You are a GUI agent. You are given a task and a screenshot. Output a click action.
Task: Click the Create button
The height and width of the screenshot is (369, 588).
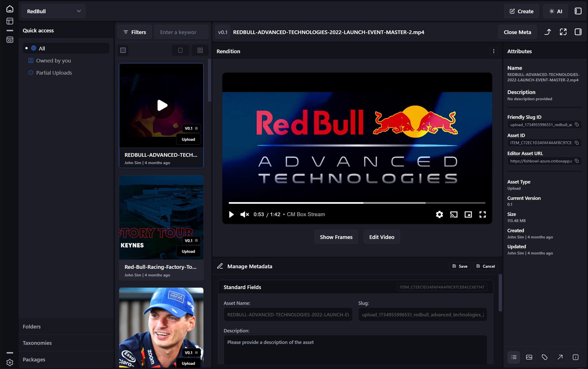[x=522, y=11]
